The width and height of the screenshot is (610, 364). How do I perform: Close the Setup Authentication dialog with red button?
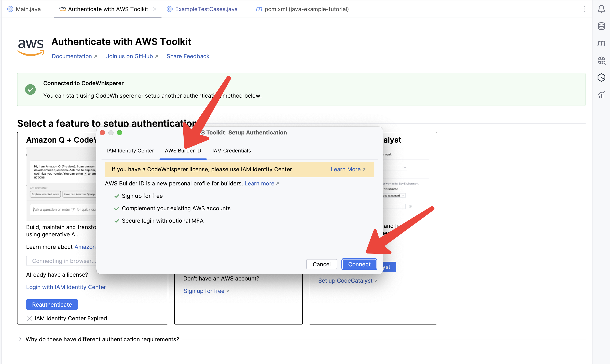pos(103,133)
